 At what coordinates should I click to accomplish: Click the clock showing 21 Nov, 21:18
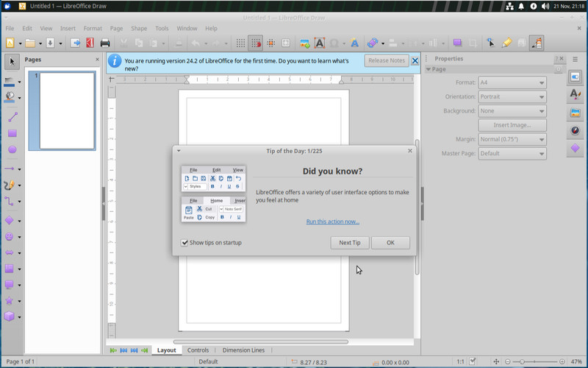point(568,6)
